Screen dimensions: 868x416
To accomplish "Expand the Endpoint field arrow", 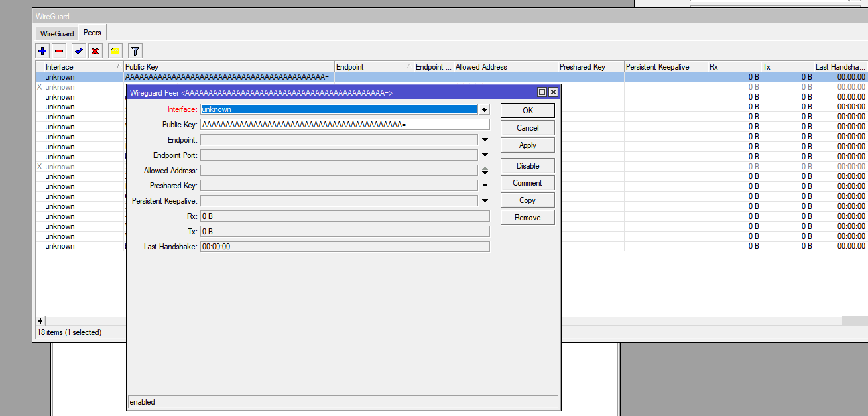I will 485,140.
